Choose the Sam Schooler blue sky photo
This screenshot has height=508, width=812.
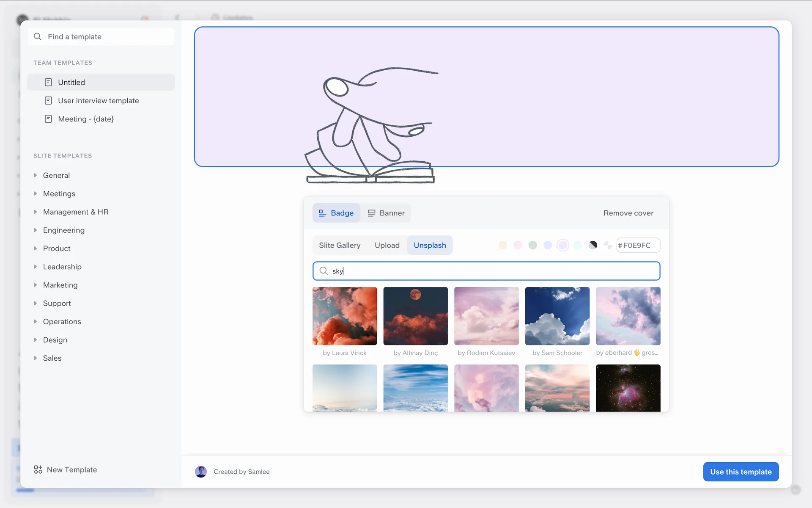coord(557,316)
